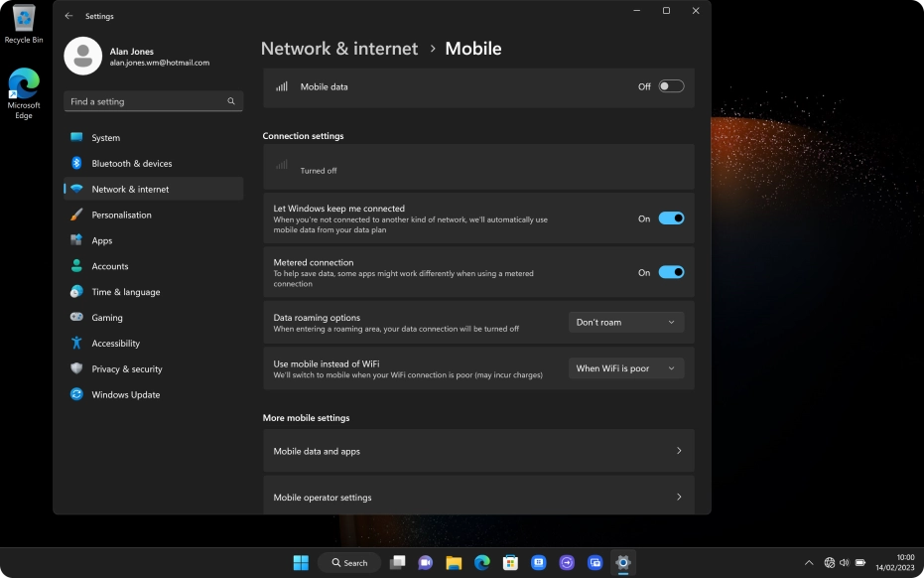This screenshot has height=578, width=924.
Task: Expand Mobile operator settings
Action: 478,497
